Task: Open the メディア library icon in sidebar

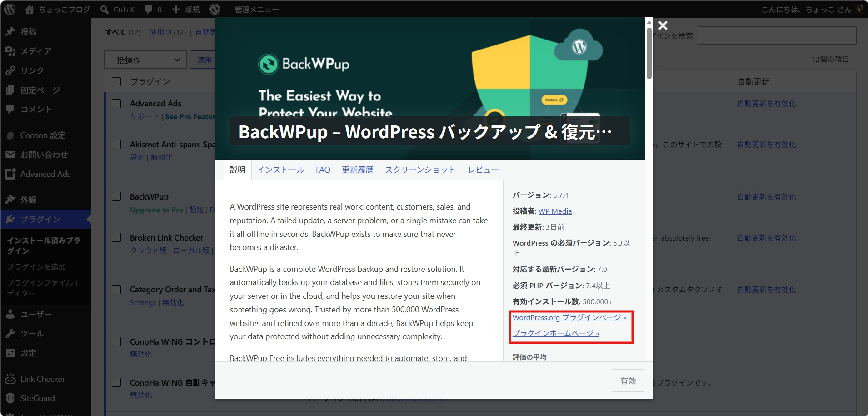Action: point(10,51)
